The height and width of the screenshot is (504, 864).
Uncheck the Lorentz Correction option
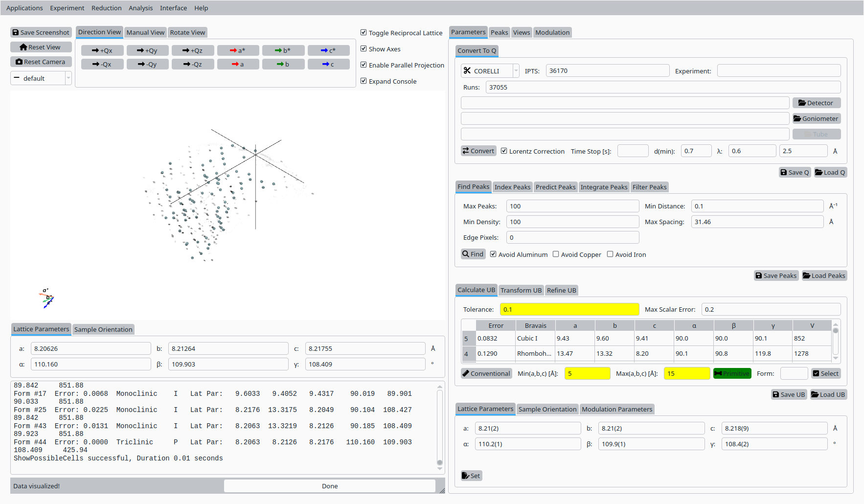tap(504, 151)
